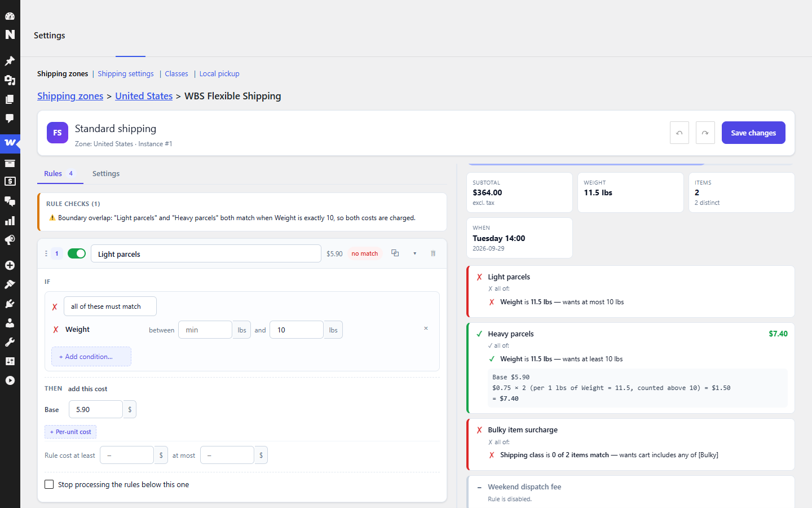This screenshot has width=812, height=508.
Task: Open the Media library sidebar icon
Action: [x=10, y=80]
